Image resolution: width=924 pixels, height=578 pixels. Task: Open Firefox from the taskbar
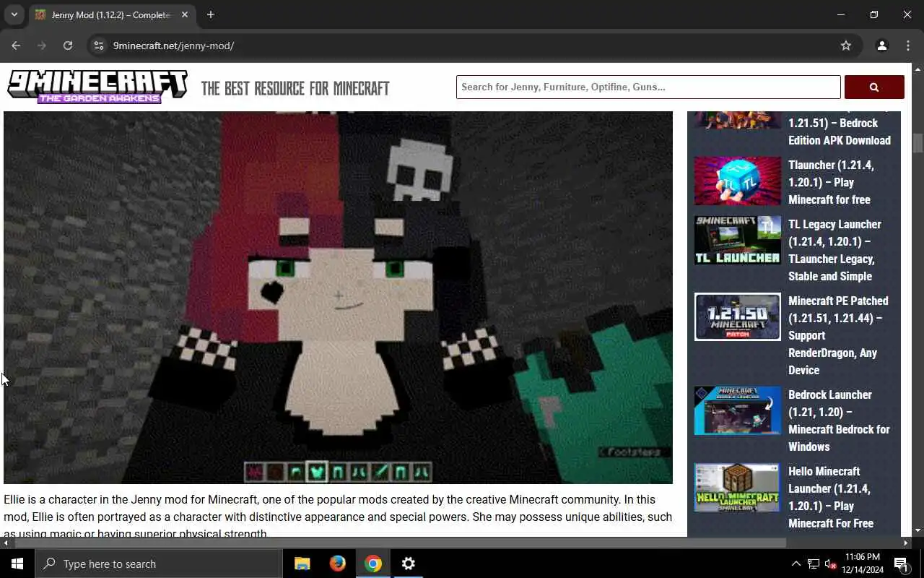(x=337, y=564)
